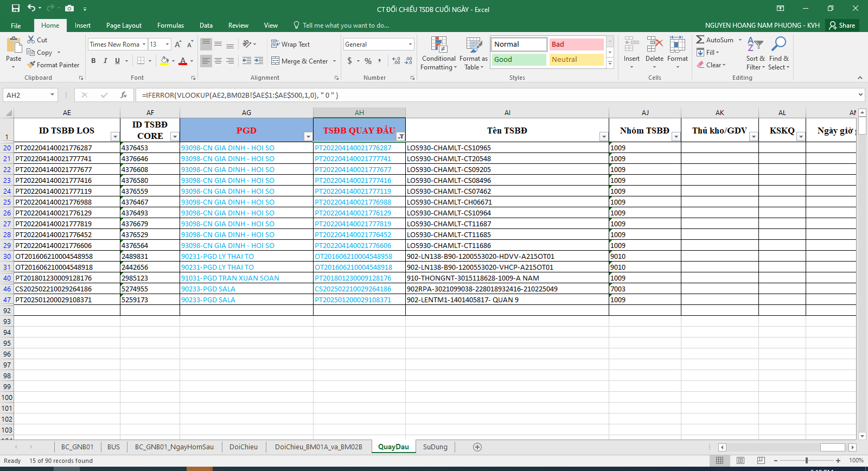Click the Sort & Filter icon
868x471 pixels.
pyautogui.click(x=755, y=45)
